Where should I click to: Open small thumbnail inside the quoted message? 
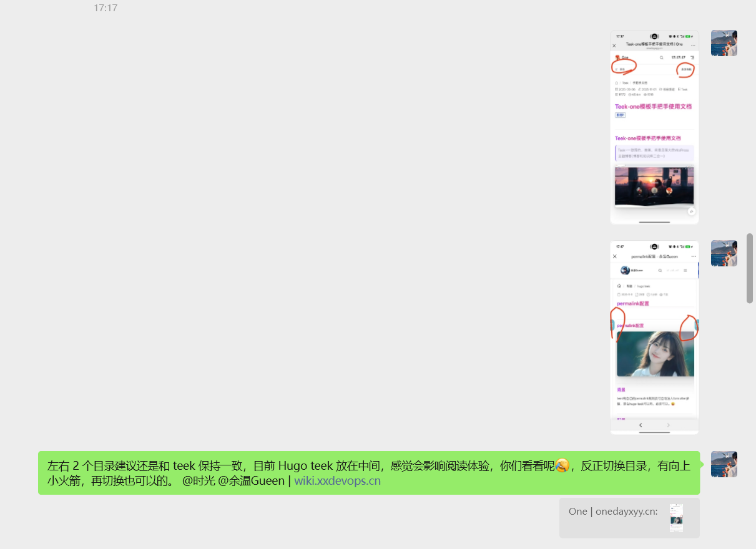click(676, 518)
